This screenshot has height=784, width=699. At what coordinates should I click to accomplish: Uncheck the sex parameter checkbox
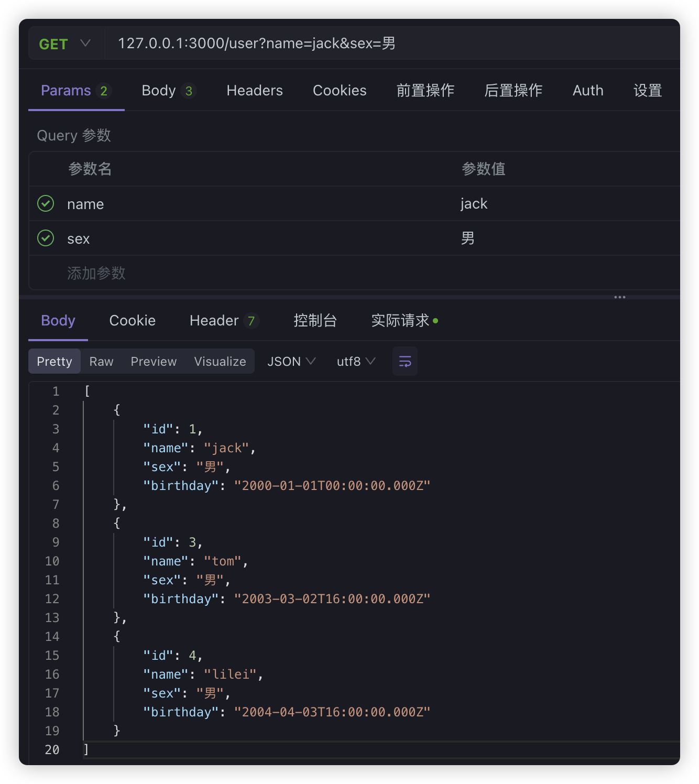click(46, 238)
